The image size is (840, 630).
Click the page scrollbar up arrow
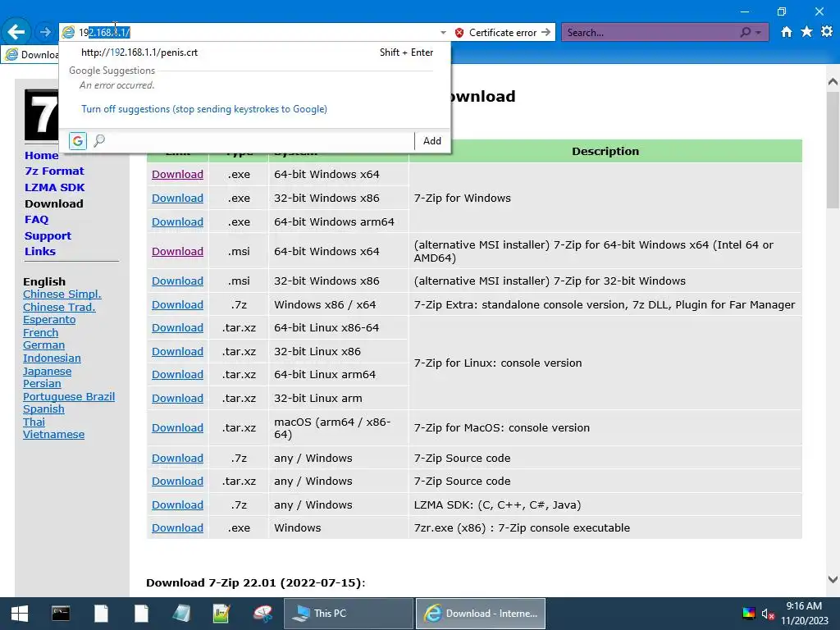pos(833,82)
